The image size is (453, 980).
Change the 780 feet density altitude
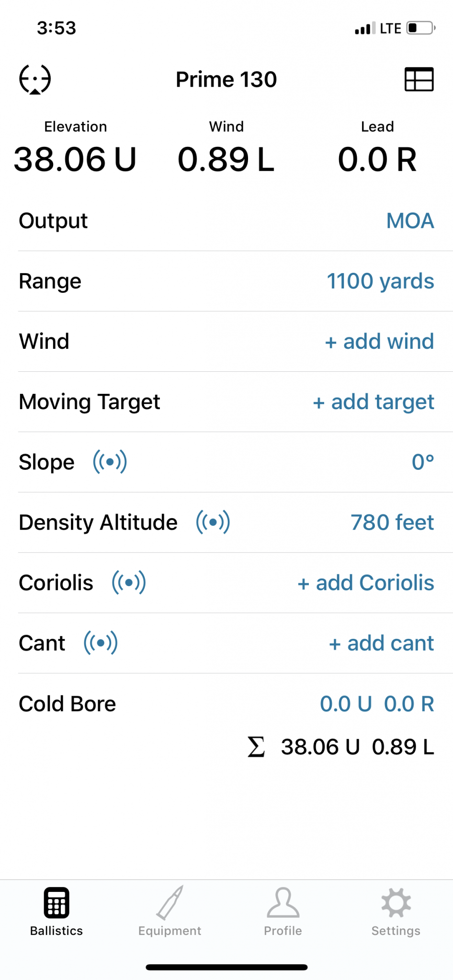(x=393, y=523)
